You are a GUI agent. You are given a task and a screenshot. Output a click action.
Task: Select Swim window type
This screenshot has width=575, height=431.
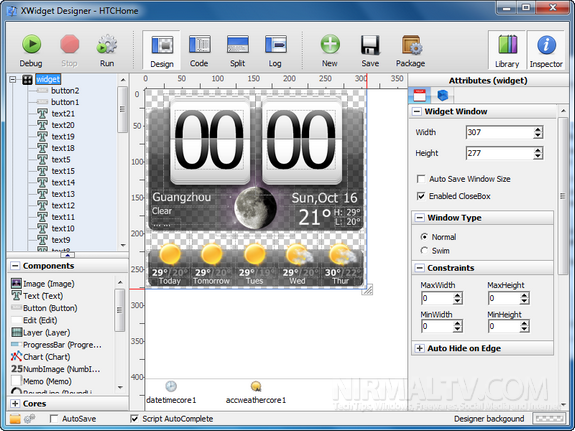coord(424,251)
